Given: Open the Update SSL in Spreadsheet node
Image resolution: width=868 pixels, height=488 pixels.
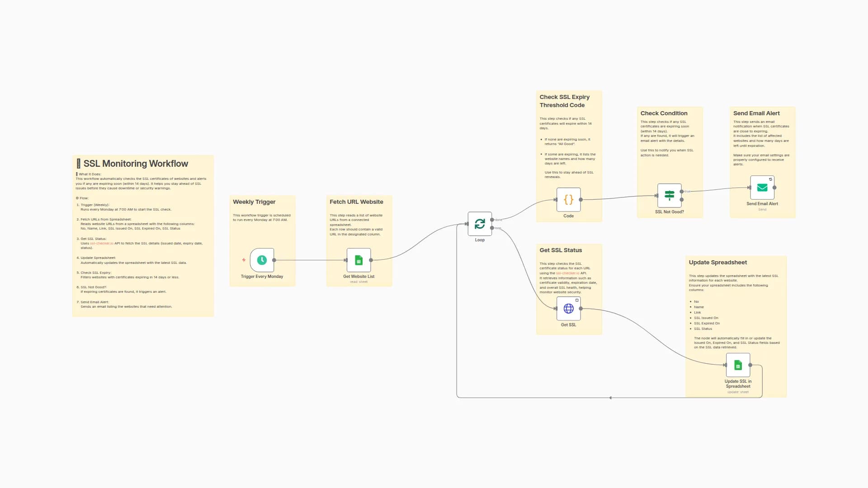Looking at the screenshot, I should [738, 365].
